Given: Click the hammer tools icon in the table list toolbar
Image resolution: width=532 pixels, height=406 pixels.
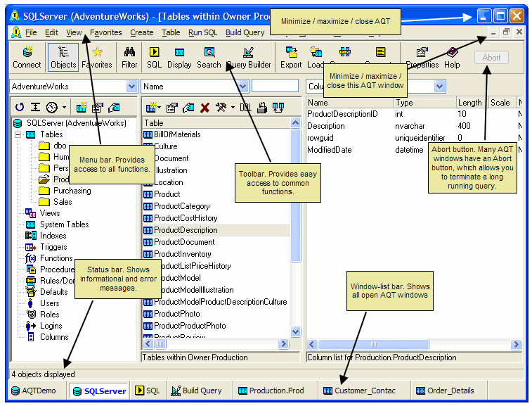Looking at the screenshot, I should [x=221, y=108].
